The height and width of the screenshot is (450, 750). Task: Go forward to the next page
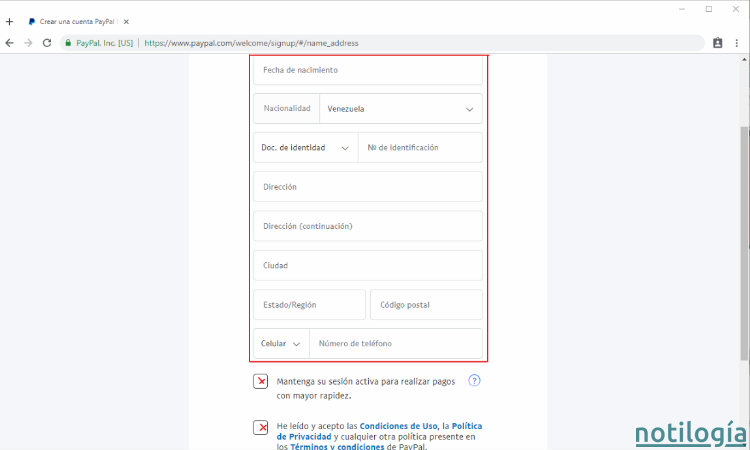coord(28,43)
